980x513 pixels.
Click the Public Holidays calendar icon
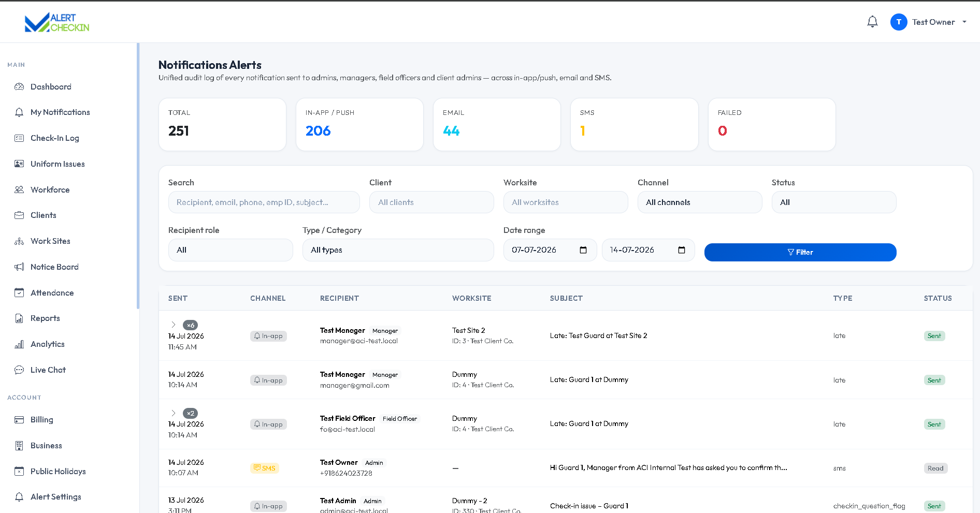point(19,471)
